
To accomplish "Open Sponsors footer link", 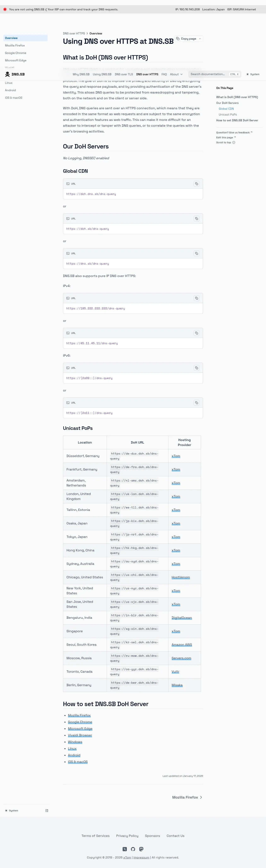I will [152, 836].
